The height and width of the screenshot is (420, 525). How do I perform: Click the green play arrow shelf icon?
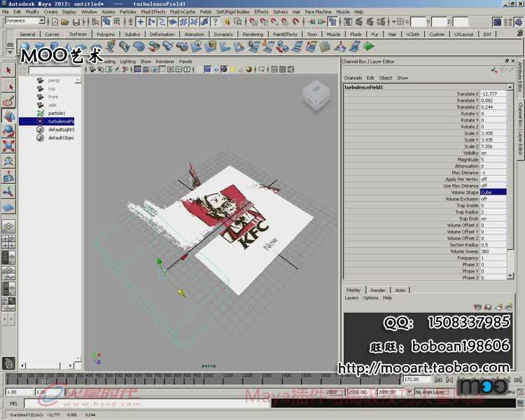369,46
